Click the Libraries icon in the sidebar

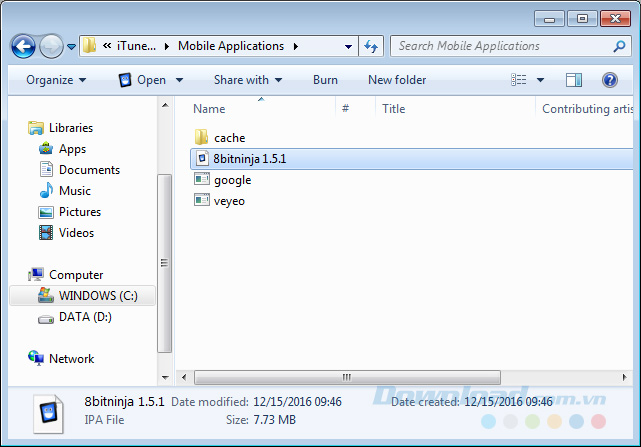(36, 128)
